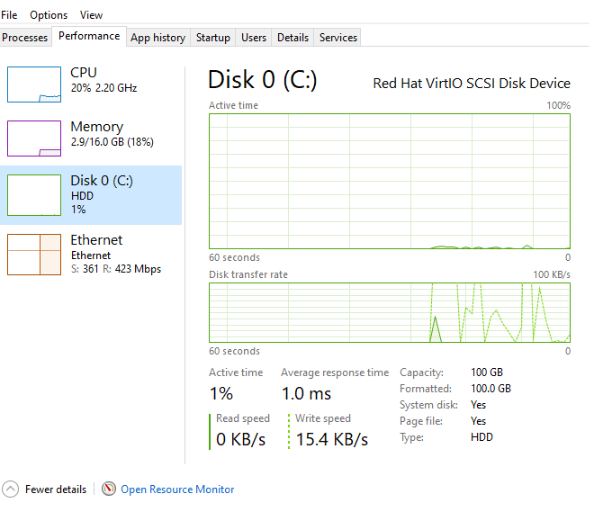Screen dimensions: 589x505
Task: Open the Options menu
Action: point(48,15)
